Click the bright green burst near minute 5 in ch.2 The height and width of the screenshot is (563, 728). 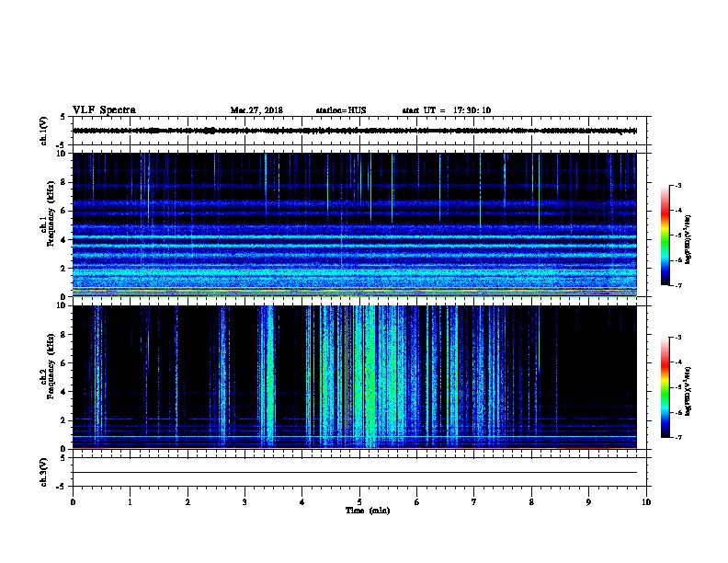tap(370, 376)
